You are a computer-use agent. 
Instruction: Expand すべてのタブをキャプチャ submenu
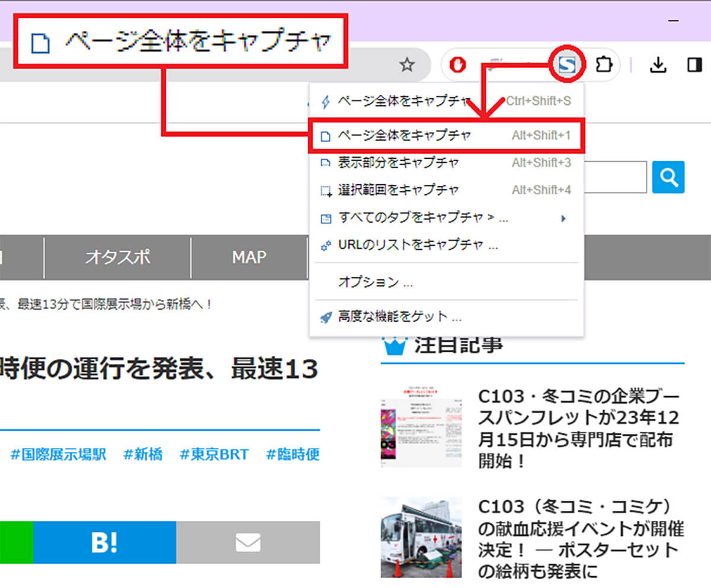pos(446,218)
